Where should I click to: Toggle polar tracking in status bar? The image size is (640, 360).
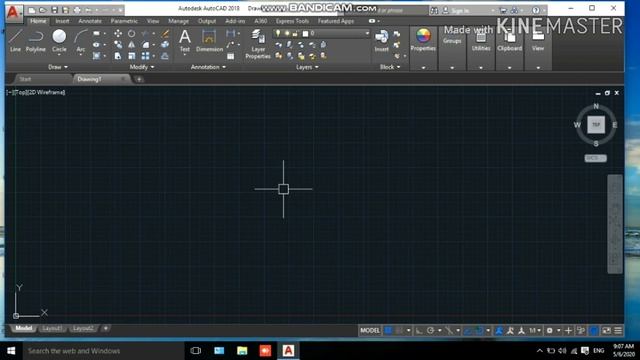pyautogui.click(x=430, y=331)
